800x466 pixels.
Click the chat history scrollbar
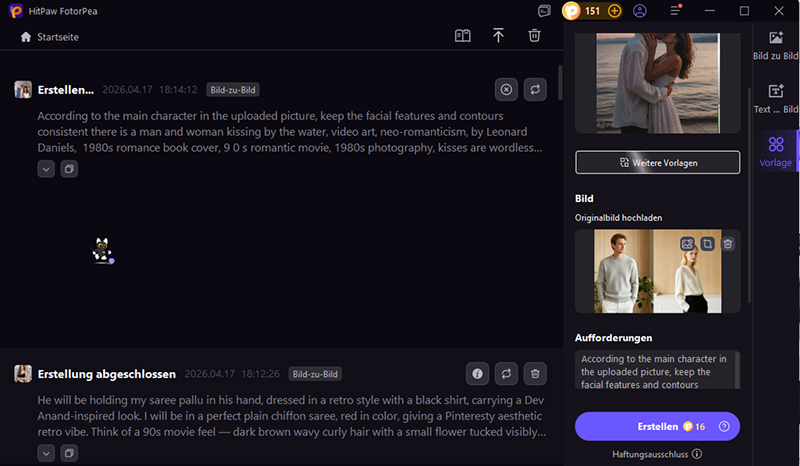[x=560, y=82]
